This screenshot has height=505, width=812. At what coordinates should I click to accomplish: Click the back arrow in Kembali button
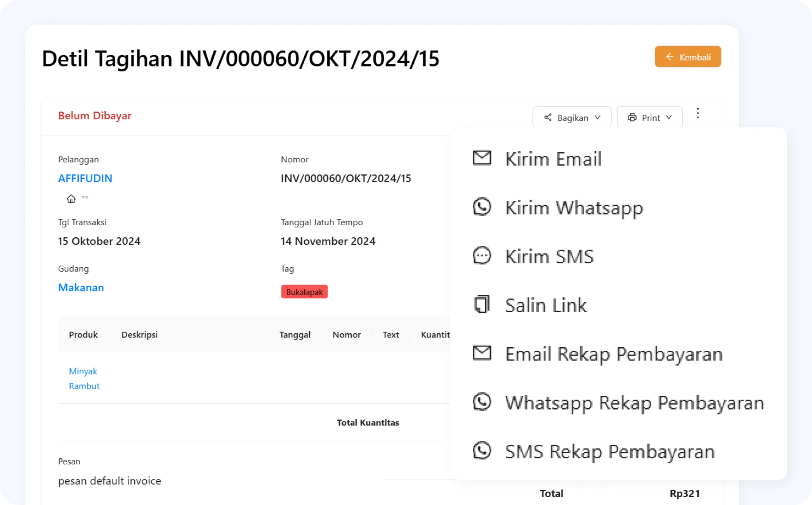coord(670,57)
